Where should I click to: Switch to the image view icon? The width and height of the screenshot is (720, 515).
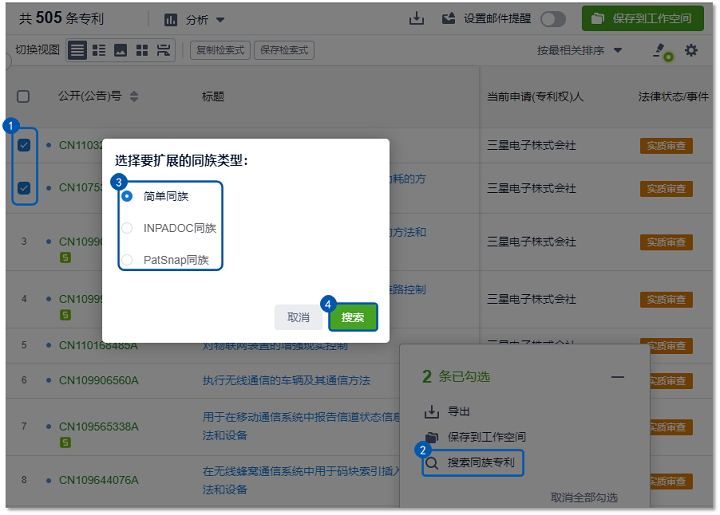[120, 50]
